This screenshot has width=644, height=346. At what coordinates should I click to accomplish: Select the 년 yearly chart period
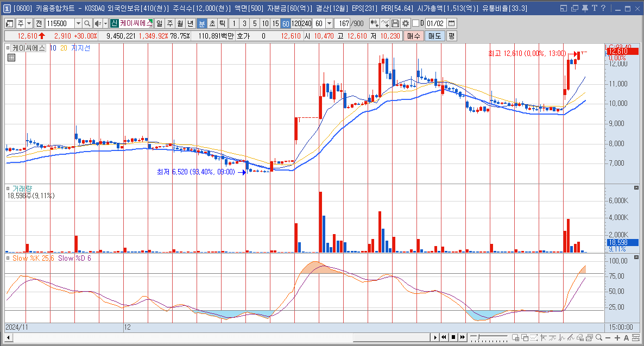pyautogui.click(x=190, y=23)
